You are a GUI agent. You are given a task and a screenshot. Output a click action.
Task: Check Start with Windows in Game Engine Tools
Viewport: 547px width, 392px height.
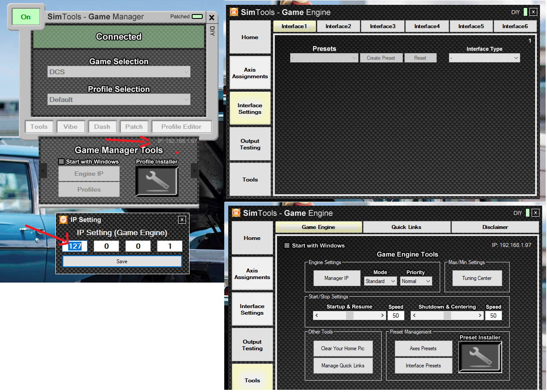point(287,245)
